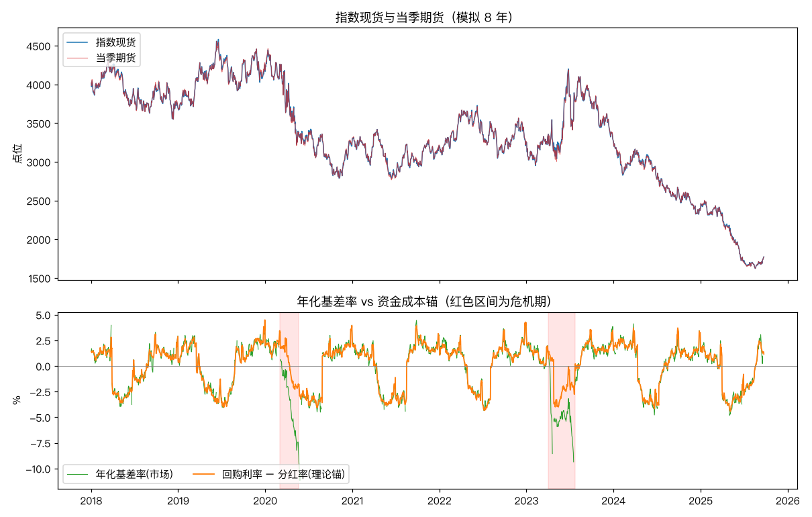Click the −5.0 tick on the lower chart
Image resolution: width=812 pixels, height=517 pixels.
pyautogui.click(x=40, y=417)
